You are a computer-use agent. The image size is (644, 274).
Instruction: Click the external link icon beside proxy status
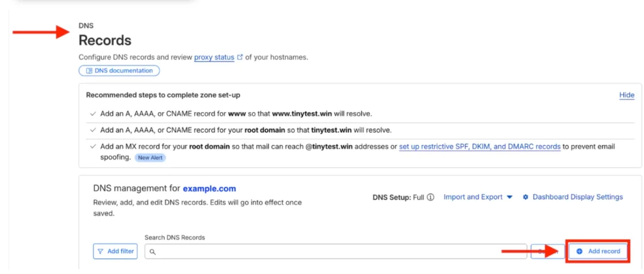tap(240, 57)
